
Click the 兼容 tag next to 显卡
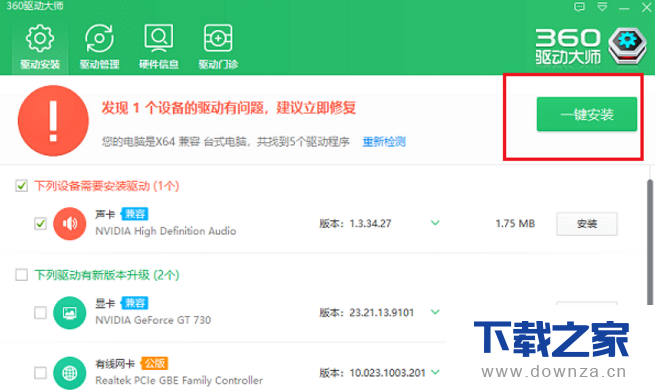click(135, 303)
